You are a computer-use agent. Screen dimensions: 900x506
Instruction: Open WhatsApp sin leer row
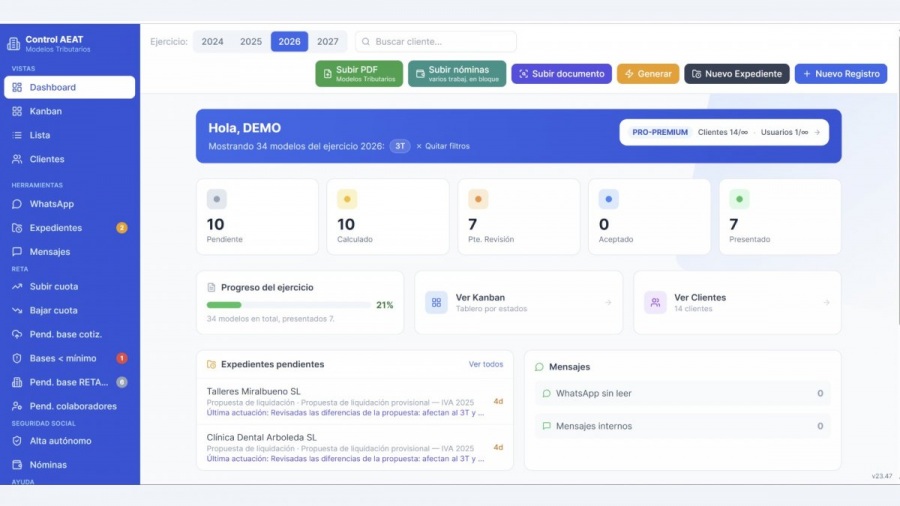click(x=682, y=393)
